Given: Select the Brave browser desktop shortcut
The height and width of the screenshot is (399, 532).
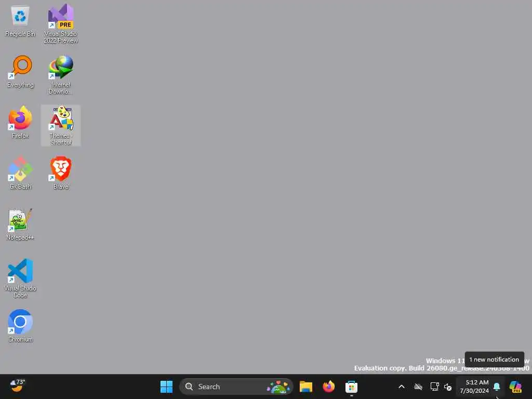Looking at the screenshot, I should pos(61,174).
